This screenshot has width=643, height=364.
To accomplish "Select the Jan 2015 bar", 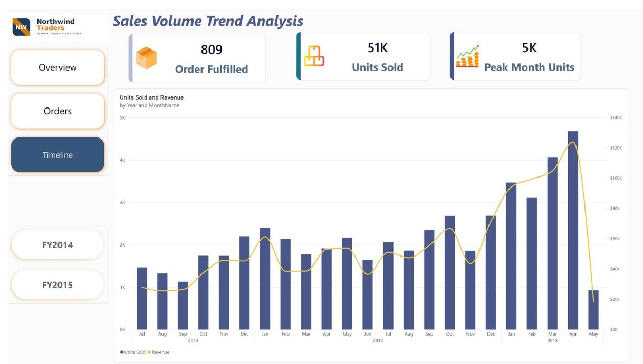I will [x=511, y=256].
